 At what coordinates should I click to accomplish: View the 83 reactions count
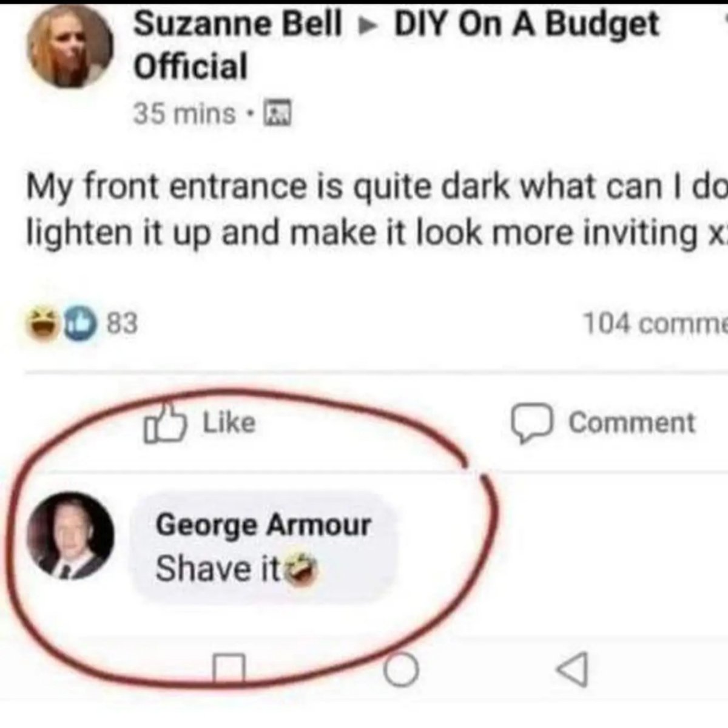pos(122,323)
